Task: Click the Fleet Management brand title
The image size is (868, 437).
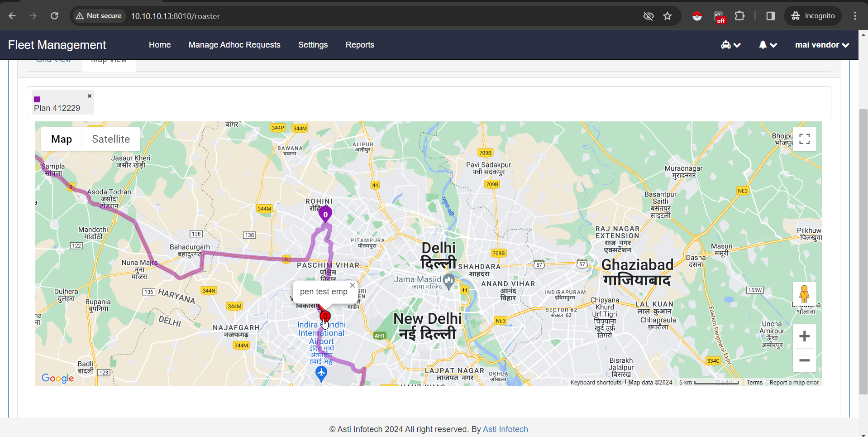Action: click(x=57, y=45)
